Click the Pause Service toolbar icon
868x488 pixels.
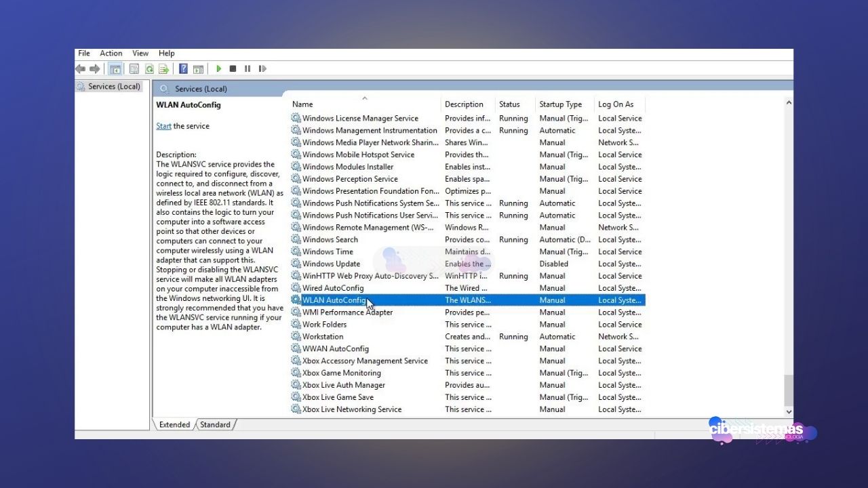248,68
